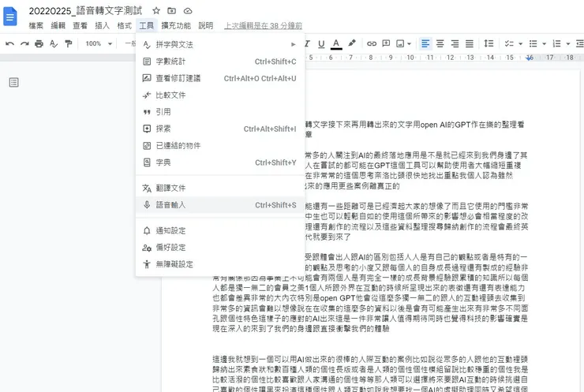This screenshot has height=392, width=584.
Task: Open the last edit history link
Action: click(263, 26)
